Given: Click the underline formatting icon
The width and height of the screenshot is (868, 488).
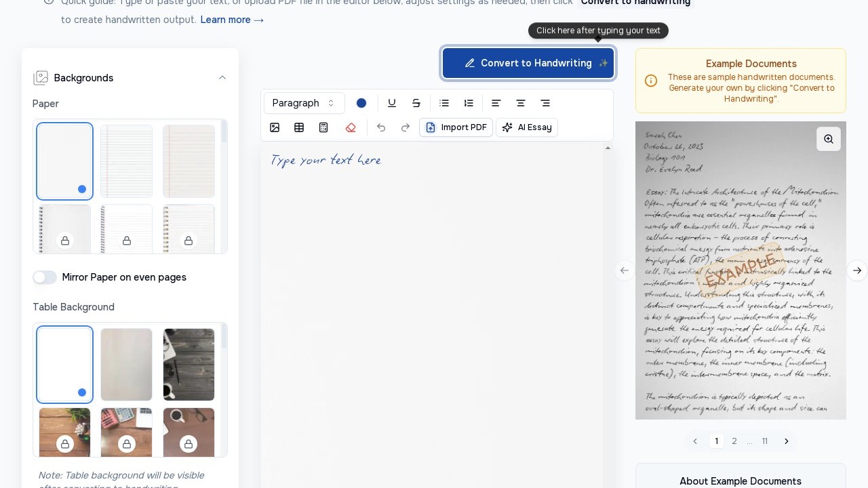Looking at the screenshot, I should pos(391,103).
